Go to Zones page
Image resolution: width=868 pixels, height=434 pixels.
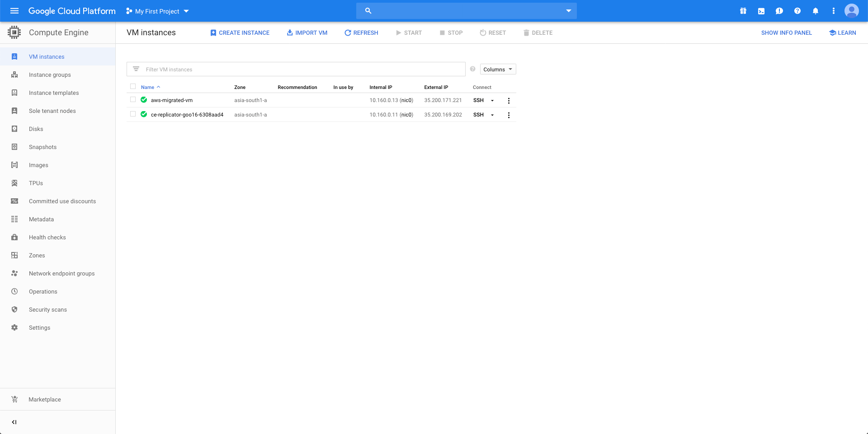pyautogui.click(x=57, y=255)
